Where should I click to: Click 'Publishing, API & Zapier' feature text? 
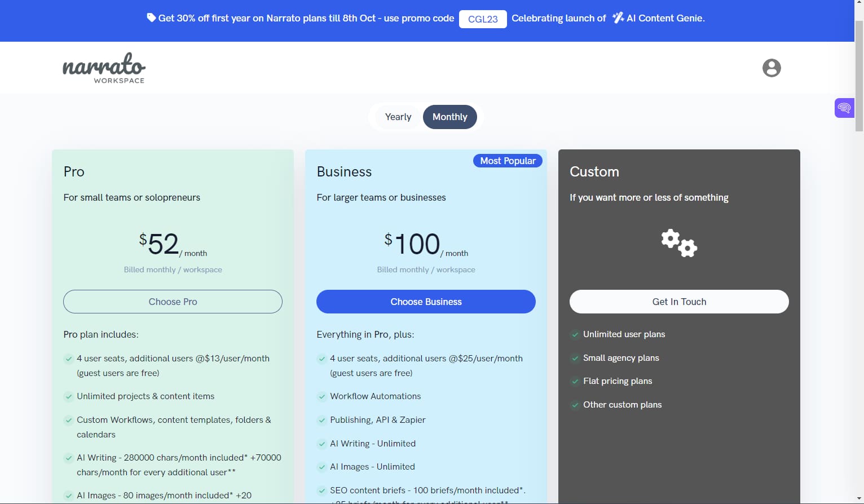[x=378, y=420]
